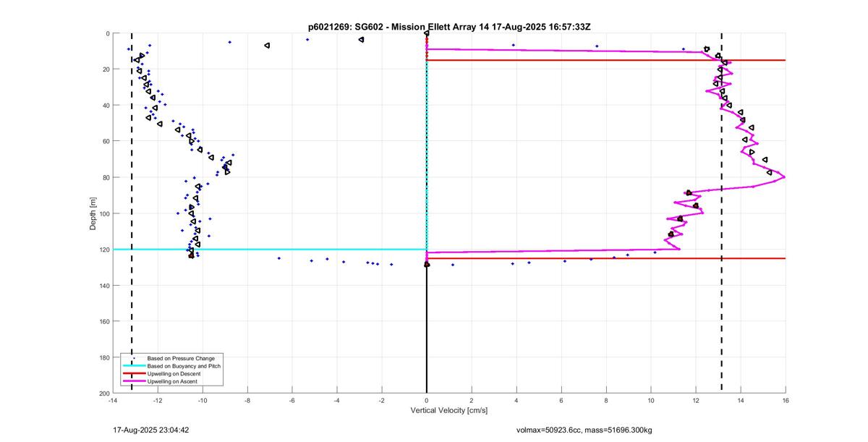This screenshot has width=868, height=442.
Task: Click legend entry "Upwelling on Descent"
Action: [x=174, y=373]
